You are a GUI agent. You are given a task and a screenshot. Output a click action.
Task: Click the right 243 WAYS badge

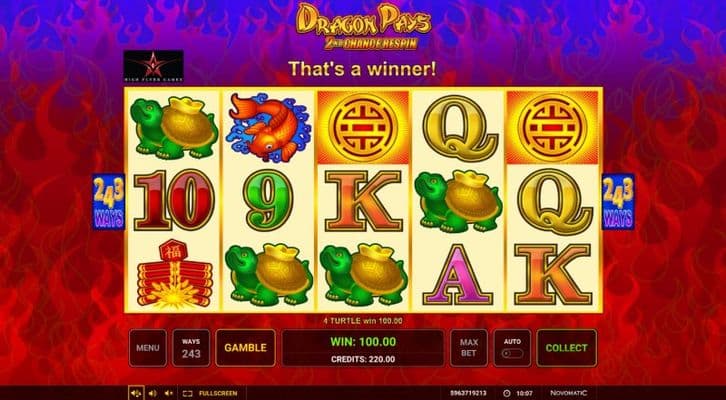click(618, 202)
